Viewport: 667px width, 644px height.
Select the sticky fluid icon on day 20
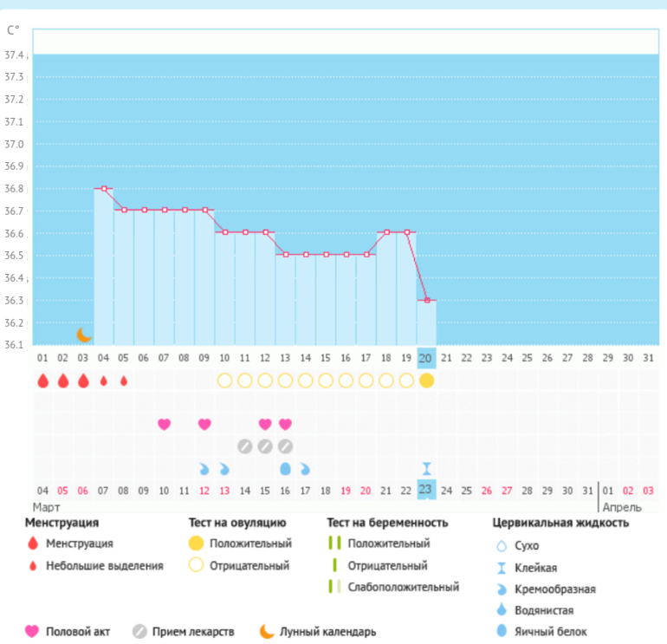point(426,468)
